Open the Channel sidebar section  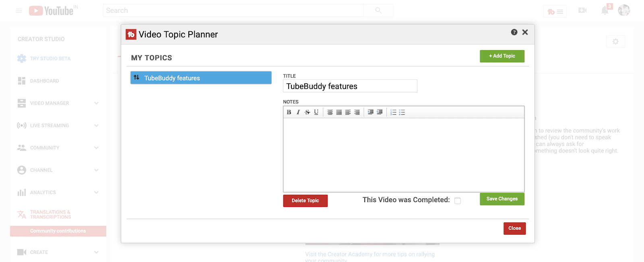click(x=41, y=170)
